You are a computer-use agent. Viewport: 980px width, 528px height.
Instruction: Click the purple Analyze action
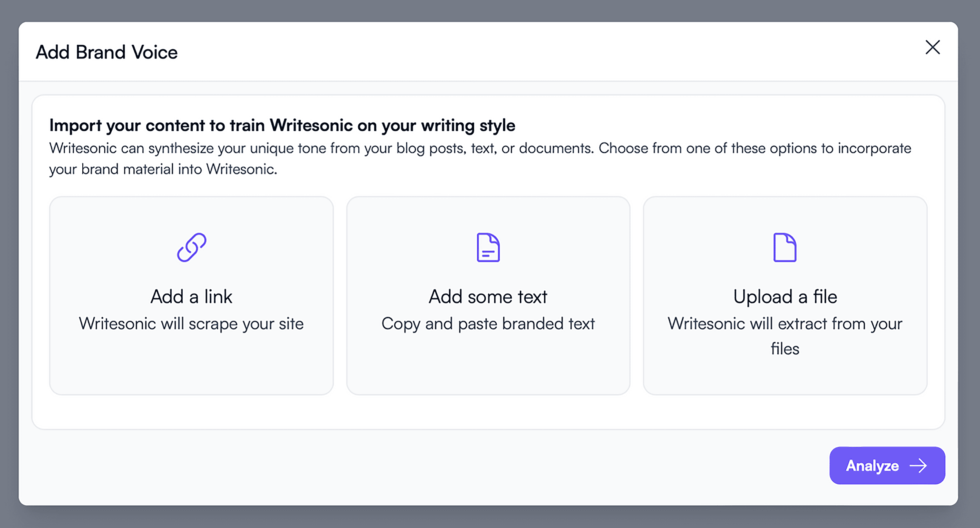(x=887, y=466)
